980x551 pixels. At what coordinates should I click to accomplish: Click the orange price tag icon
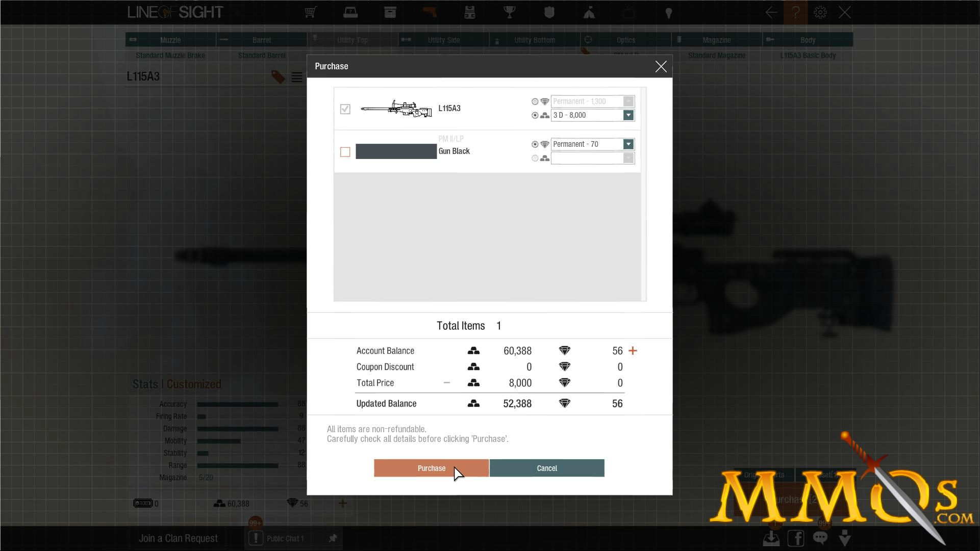pyautogui.click(x=278, y=77)
